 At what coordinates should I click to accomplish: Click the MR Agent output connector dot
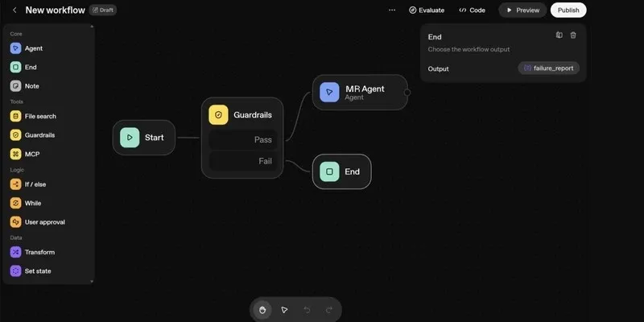[x=407, y=93]
